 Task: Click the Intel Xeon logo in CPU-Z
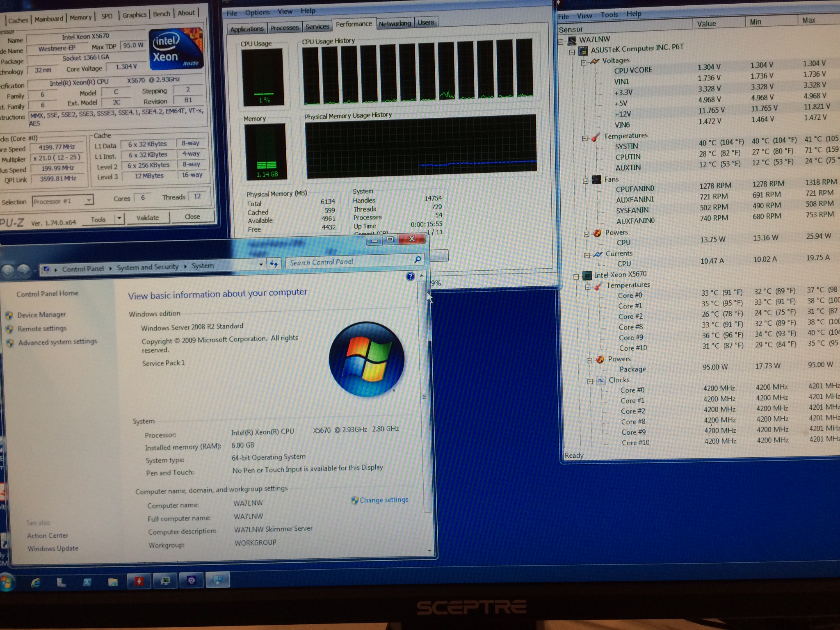176,49
